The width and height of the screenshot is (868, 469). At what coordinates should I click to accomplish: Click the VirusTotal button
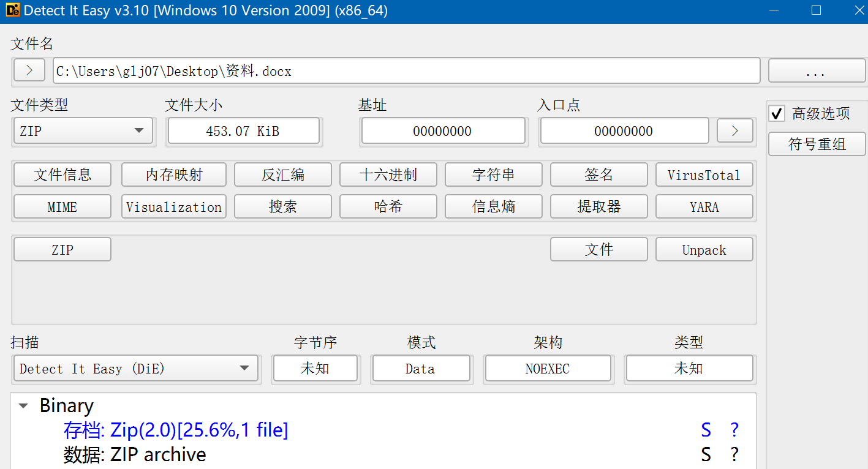pyautogui.click(x=704, y=175)
